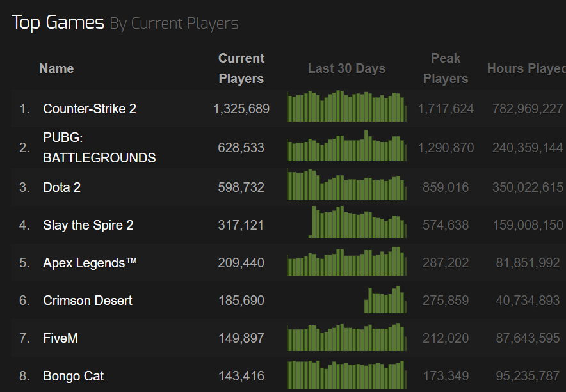Screen dimensions: 566x392
Task: Select peak players value 574,638
Action: 446,225
